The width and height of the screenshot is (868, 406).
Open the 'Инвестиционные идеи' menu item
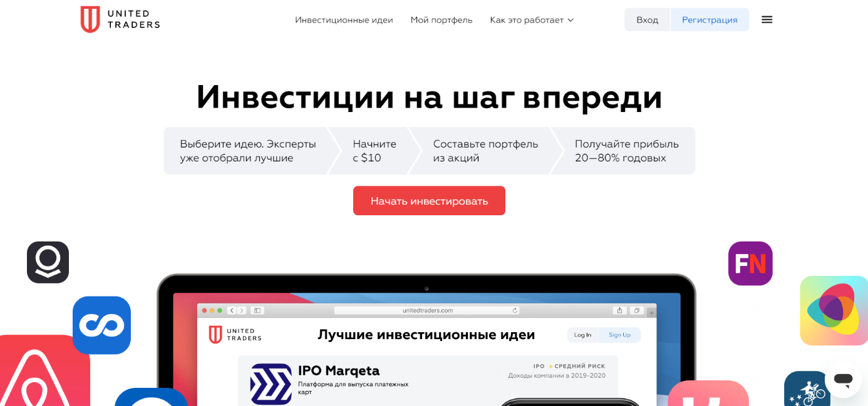[344, 19]
